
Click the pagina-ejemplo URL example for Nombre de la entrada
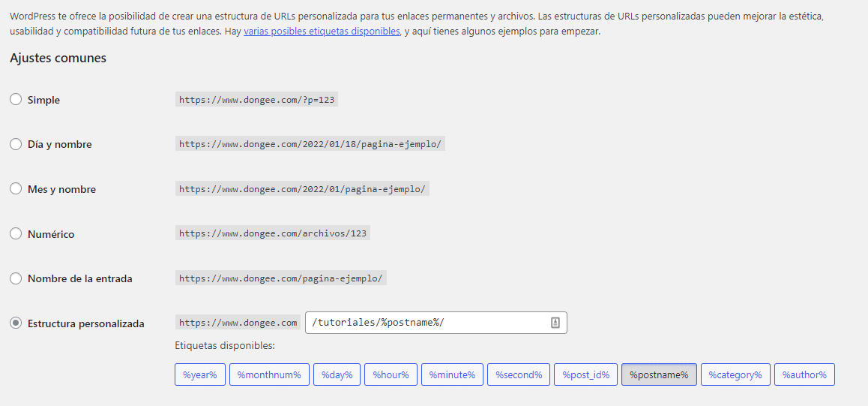(281, 278)
